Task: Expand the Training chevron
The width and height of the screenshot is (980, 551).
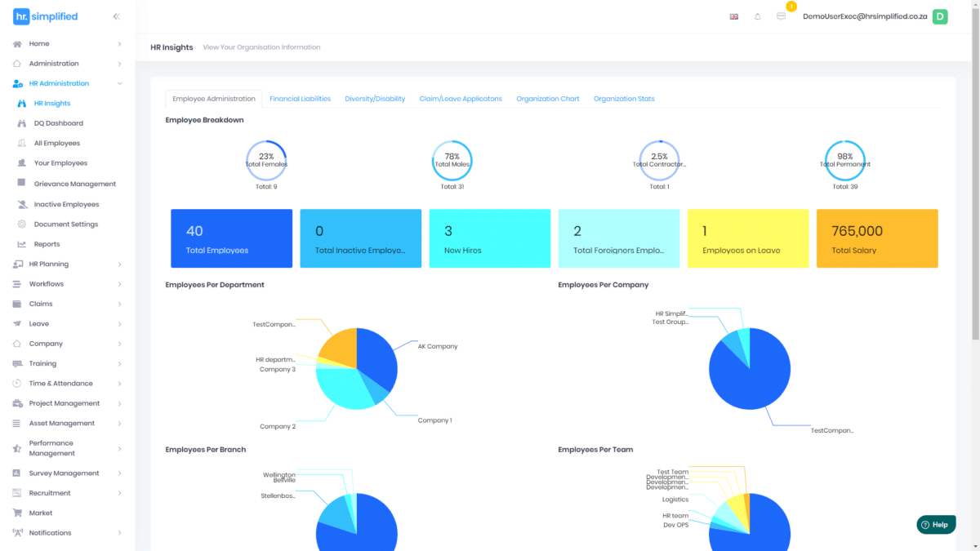Action: [119, 364]
